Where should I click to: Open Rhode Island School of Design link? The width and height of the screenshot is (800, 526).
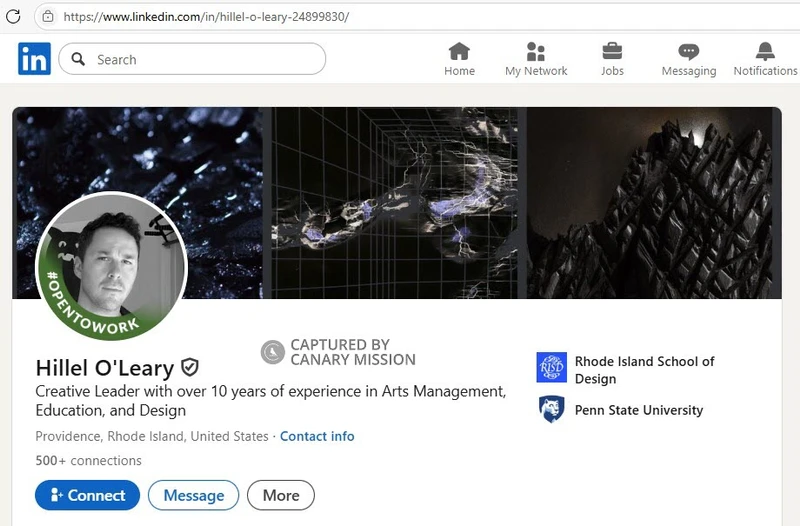(x=644, y=370)
